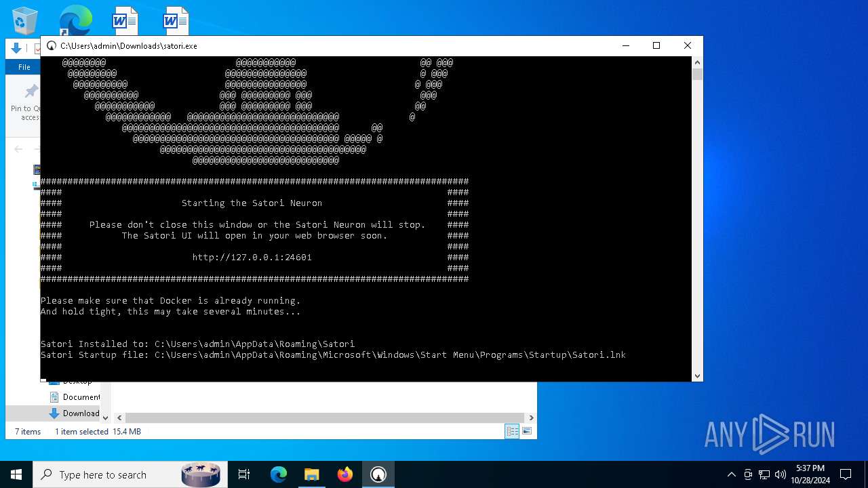Open the clock showing 5:37 PM

(x=810, y=474)
